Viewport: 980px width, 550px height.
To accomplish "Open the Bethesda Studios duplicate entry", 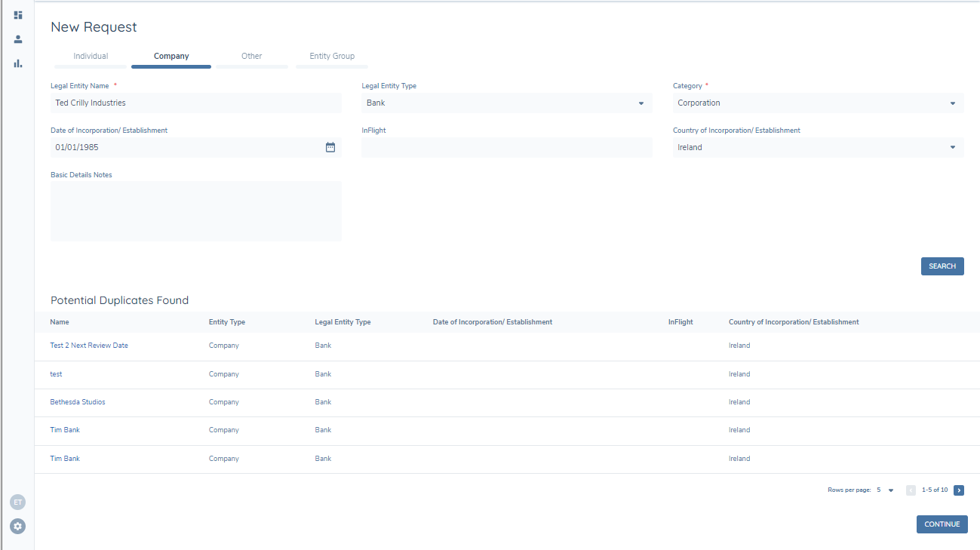I will 78,402.
